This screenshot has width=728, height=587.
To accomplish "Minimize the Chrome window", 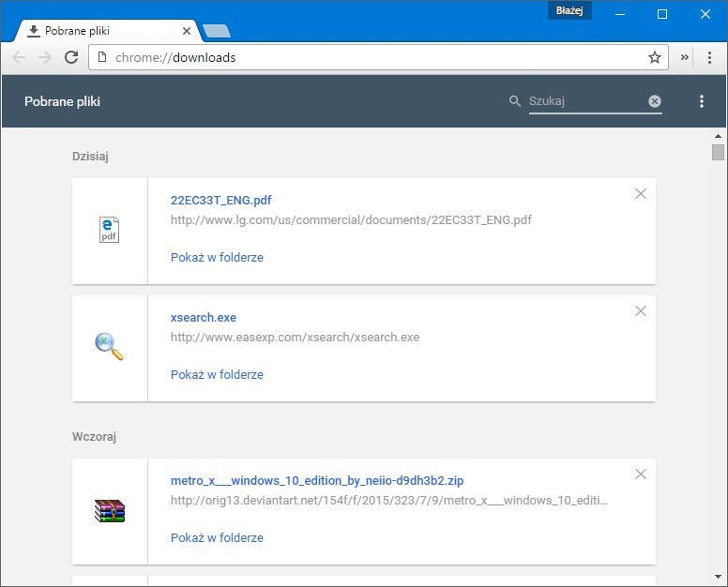I will (x=620, y=14).
